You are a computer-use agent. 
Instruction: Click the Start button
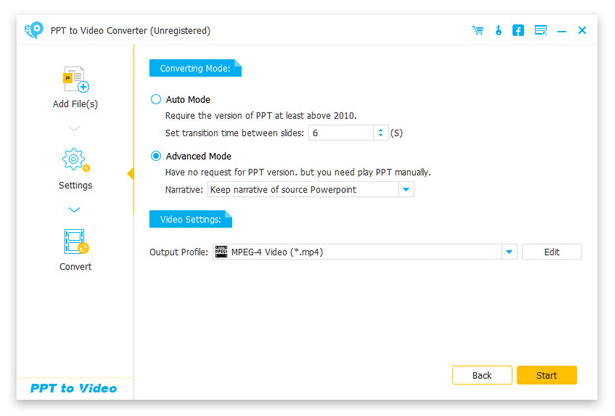click(546, 375)
